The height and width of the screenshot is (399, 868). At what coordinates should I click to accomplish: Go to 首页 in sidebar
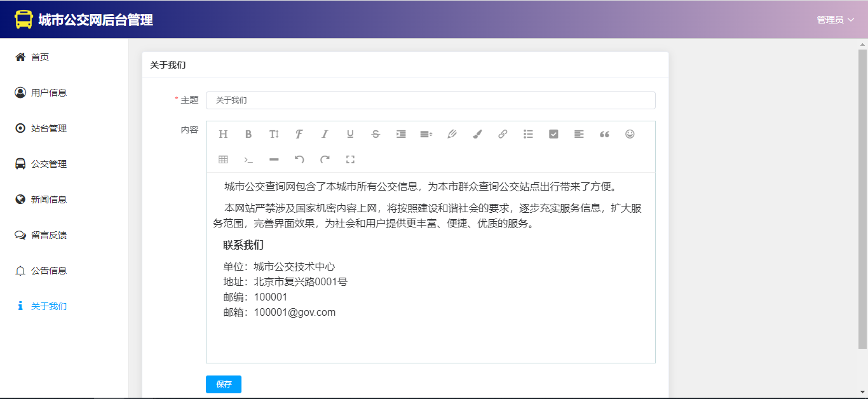tap(64, 57)
